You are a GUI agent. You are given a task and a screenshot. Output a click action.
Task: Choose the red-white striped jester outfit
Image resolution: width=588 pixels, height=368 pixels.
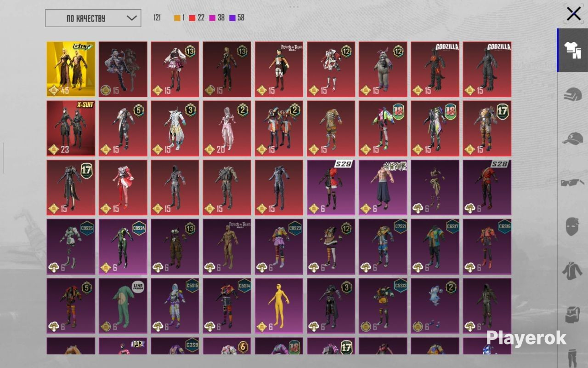click(x=123, y=187)
